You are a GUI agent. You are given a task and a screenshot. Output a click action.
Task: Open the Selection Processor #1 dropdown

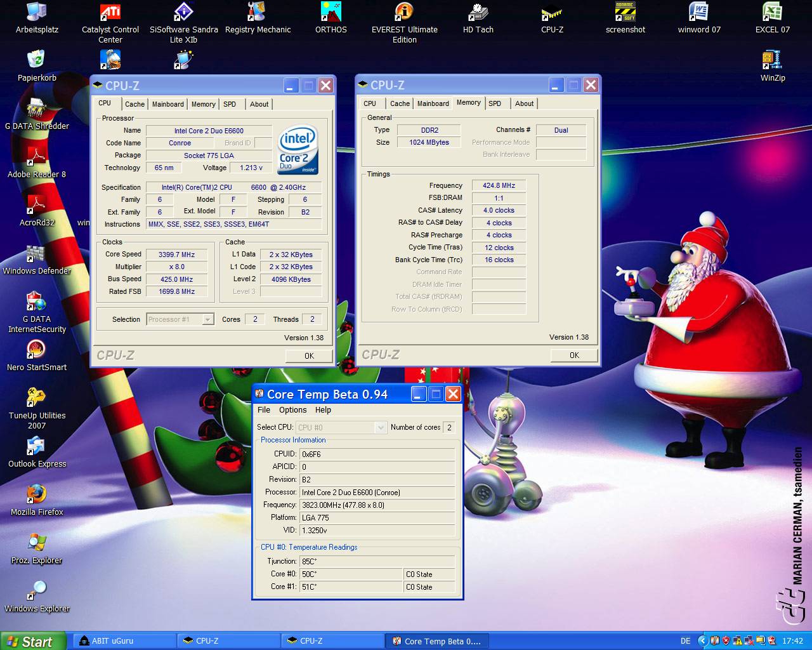pos(180,319)
